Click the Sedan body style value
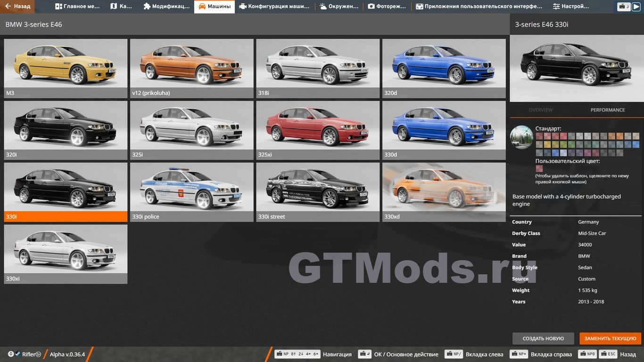 coord(585,267)
